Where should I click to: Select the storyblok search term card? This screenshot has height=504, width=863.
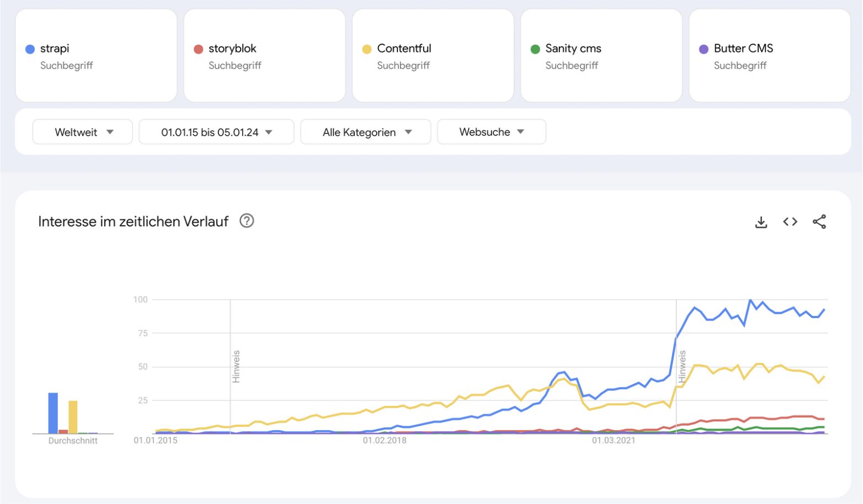tap(264, 55)
